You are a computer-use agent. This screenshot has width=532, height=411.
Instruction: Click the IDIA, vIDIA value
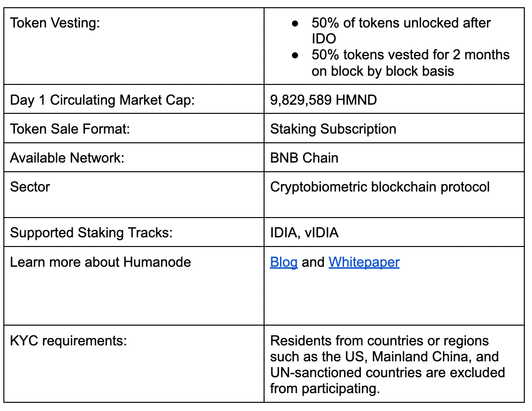(x=304, y=233)
